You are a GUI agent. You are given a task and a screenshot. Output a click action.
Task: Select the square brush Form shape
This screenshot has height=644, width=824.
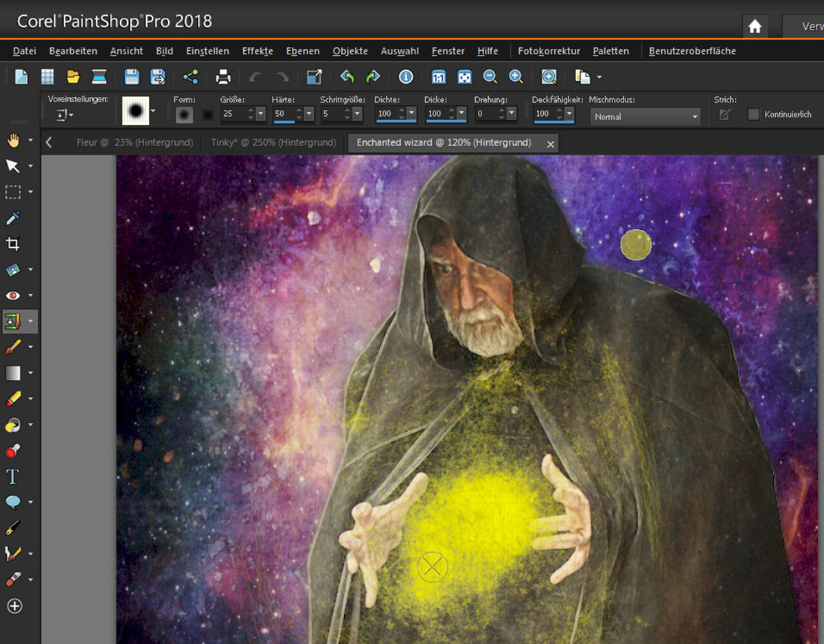click(208, 115)
